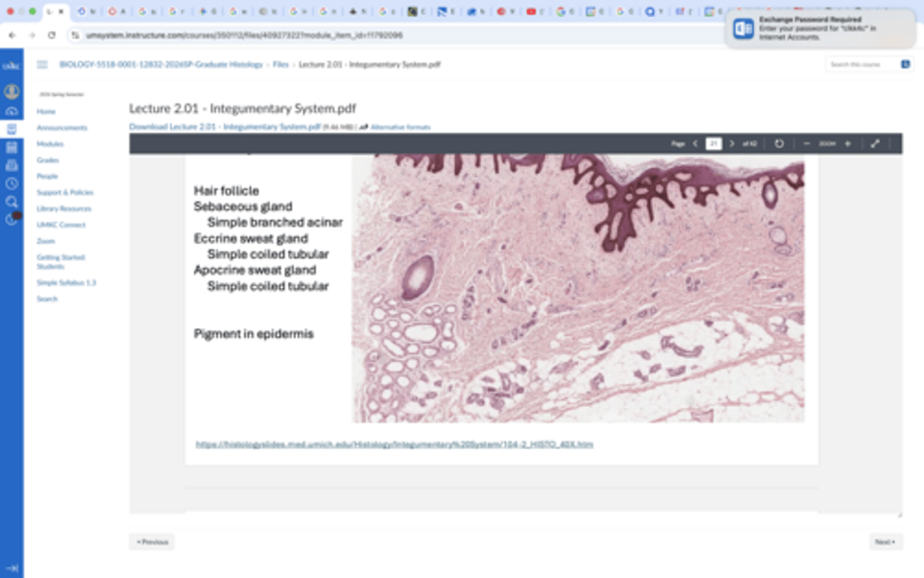Click the page number field showing 21
This screenshot has width=924, height=578.
(714, 144)
